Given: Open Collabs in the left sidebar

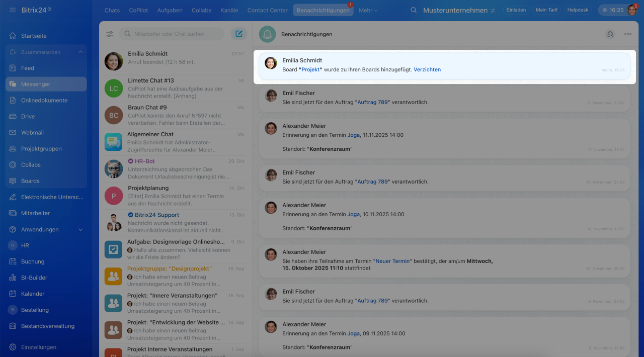Looking at the screenshot, I should tap(46, 165).
